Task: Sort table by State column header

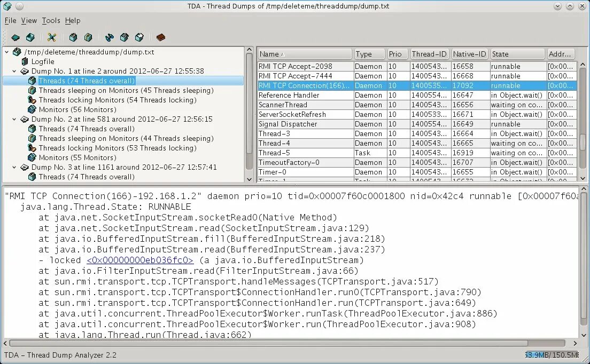Action: coord(518,54)
